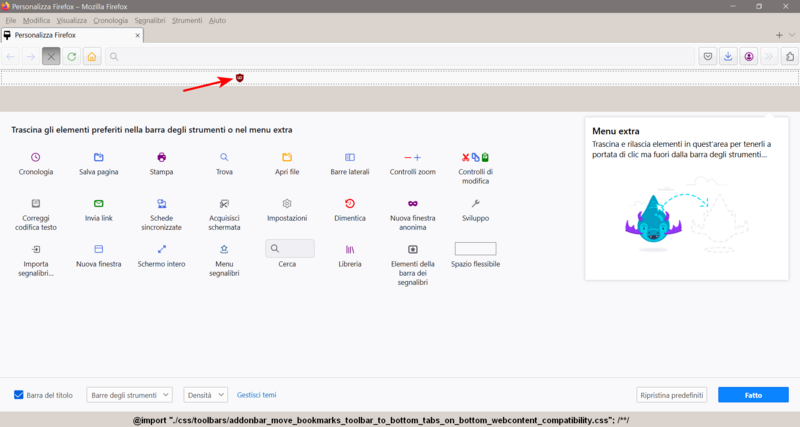
Task: Select the Invia link envelope icon
Action: tap(98, 203)
